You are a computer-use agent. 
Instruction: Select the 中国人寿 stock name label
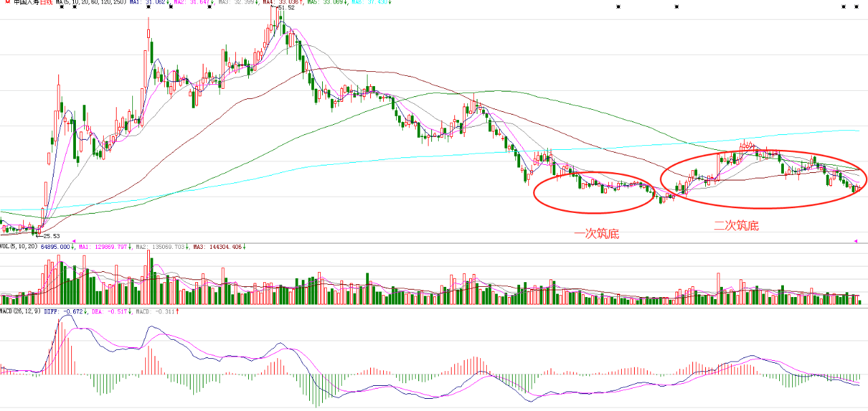[x=25, y=3]
